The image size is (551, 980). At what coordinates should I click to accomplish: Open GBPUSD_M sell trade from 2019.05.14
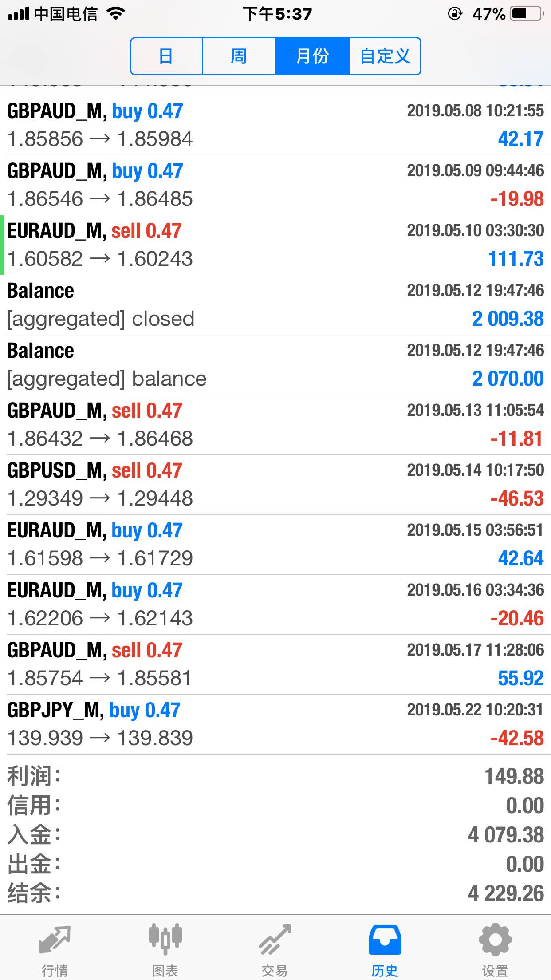(275, 485)
